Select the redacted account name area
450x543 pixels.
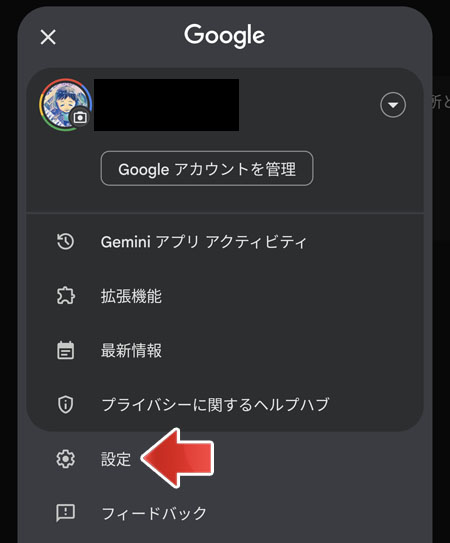click(x=166, y=105)
